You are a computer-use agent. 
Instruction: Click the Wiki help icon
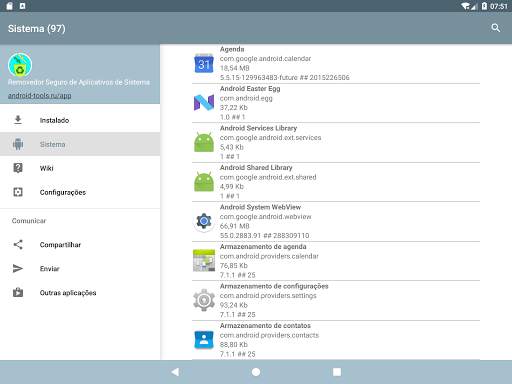point(18,168)
